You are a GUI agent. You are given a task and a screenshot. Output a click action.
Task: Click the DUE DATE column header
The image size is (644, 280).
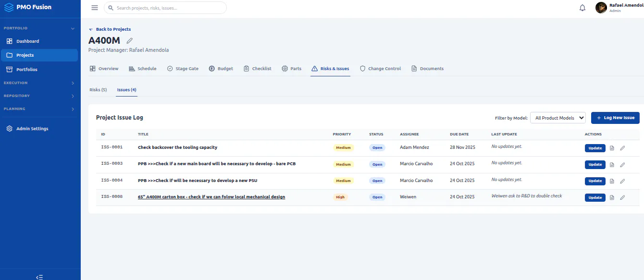(x=459, y=134)
